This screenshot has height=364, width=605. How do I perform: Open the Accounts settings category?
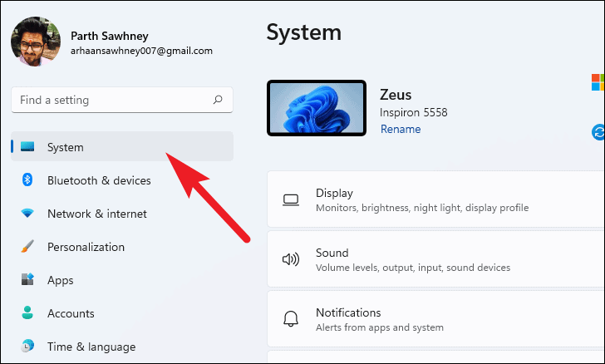[122, 312]
